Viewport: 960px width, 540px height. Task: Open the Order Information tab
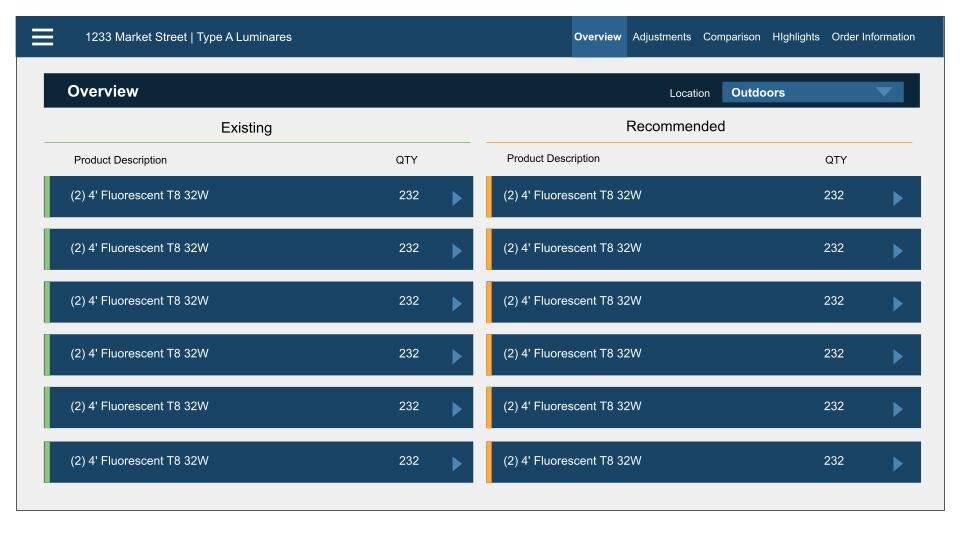pyautogui.click(x=873, y=37)
